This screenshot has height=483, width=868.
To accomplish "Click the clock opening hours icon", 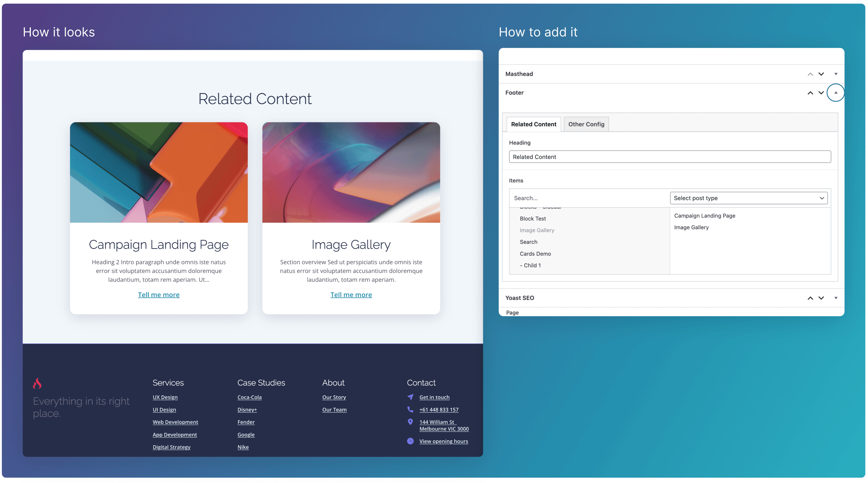I will (410, 441).
